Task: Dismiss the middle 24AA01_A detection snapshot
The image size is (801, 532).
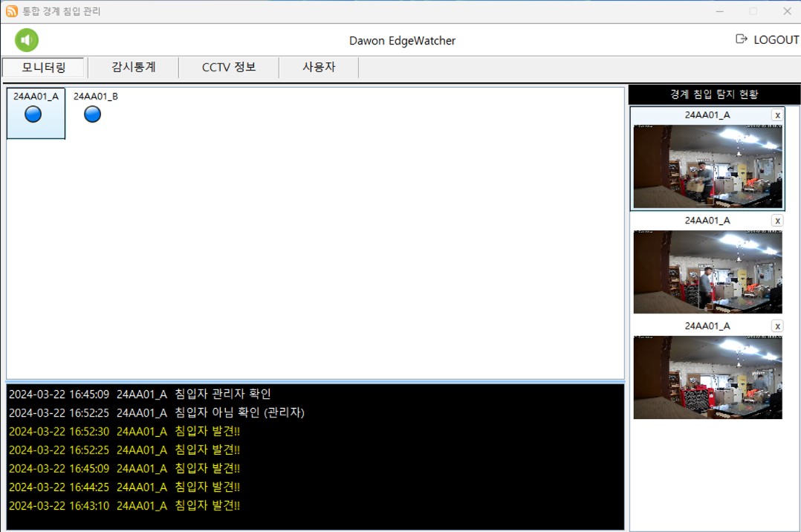Action: click(777, 221)
